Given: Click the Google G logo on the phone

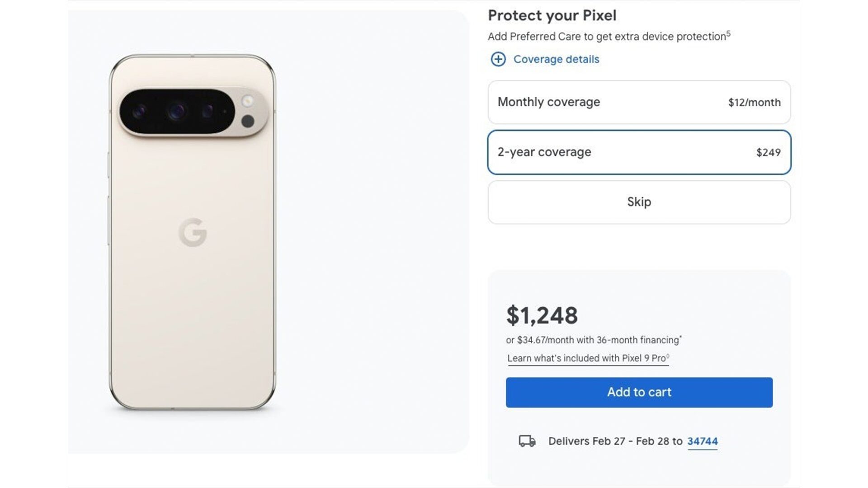Looking at the screenshot, I should (x=193, y=232).
